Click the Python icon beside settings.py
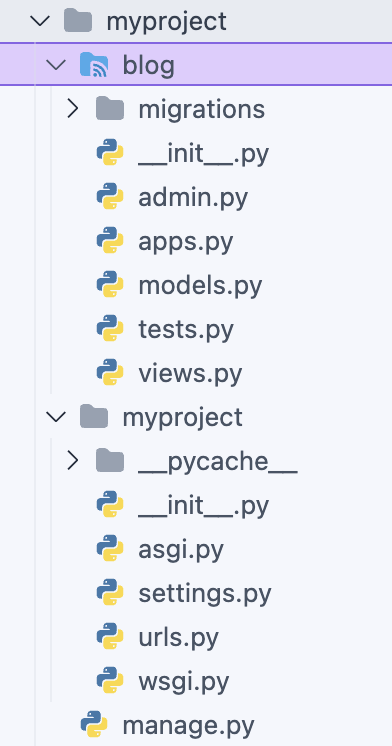This screenshot has width=392, height=746. [x=110, y=593]
